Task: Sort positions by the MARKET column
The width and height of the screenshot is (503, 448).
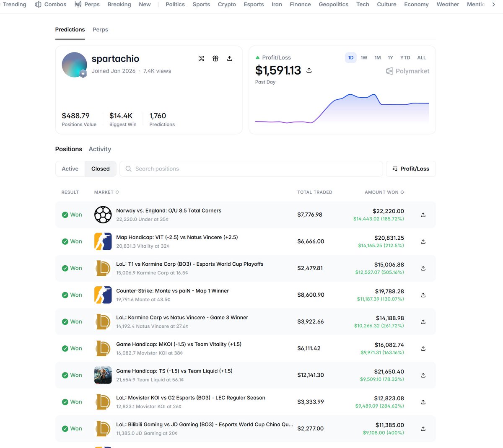Action: coord(106,192)
